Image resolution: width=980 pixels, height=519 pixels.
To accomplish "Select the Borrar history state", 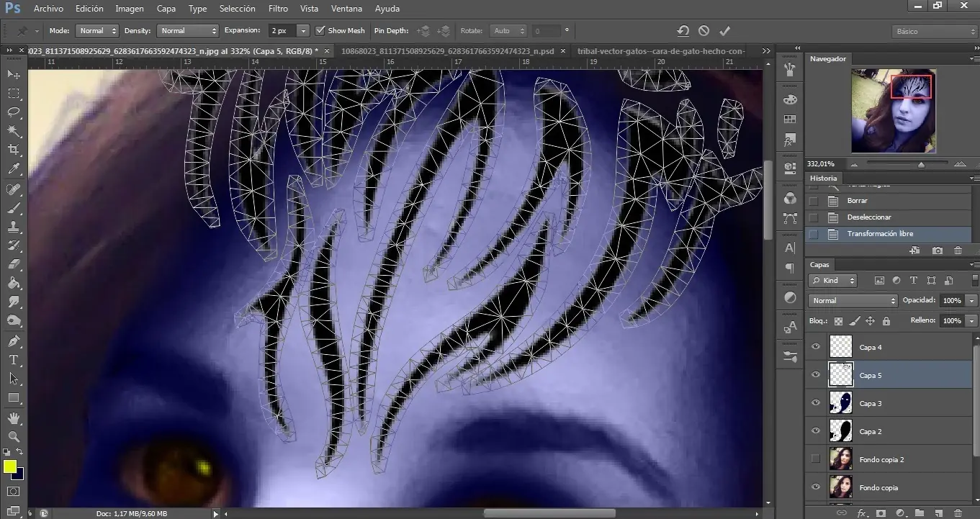I will 889,201.
